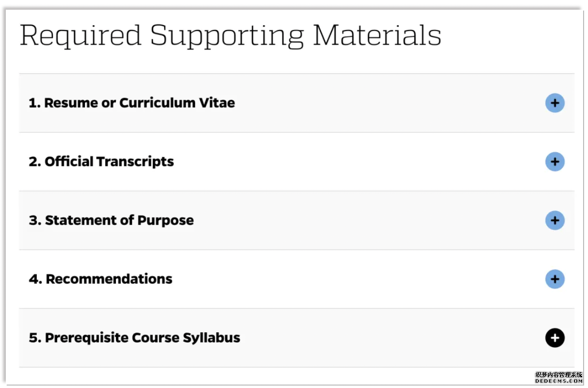Click the '1. Resume or Curriculum Vitae' title
Screen dimensions: 588x388
click(131, 103)
